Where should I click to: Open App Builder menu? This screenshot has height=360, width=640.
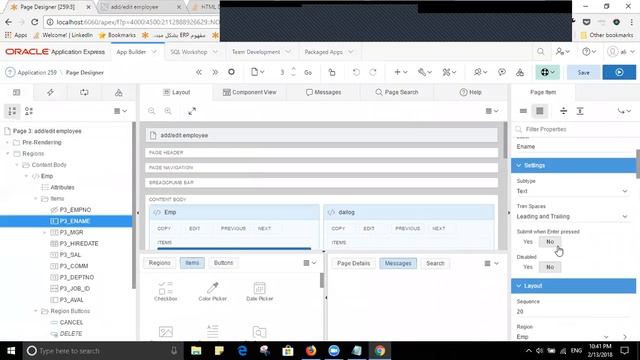pyautogui.click(x=136, y=52)
